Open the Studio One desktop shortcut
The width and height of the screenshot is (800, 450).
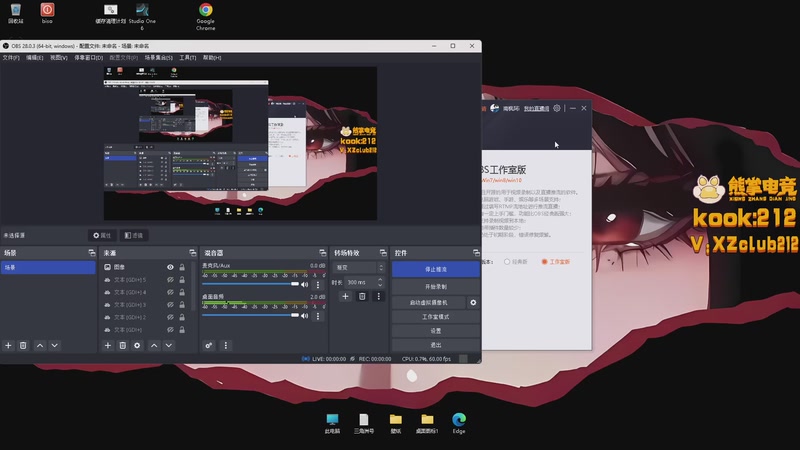point(142,16)
